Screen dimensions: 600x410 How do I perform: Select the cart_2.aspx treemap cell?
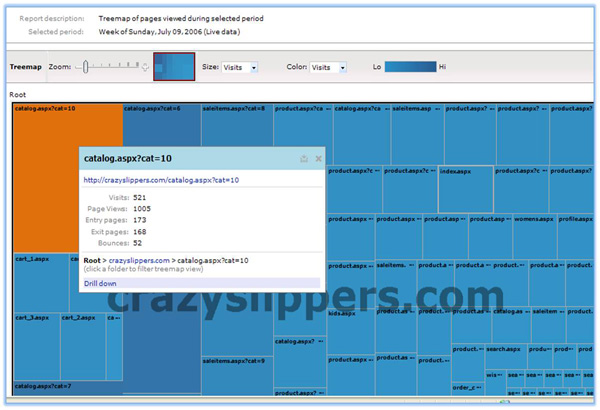coord(83,346)
